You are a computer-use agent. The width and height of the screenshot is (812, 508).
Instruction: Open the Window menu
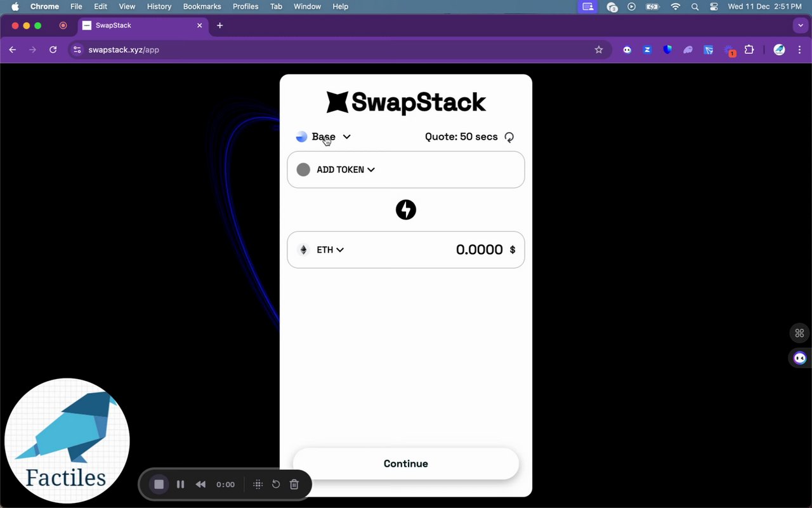tap(307, 6)
